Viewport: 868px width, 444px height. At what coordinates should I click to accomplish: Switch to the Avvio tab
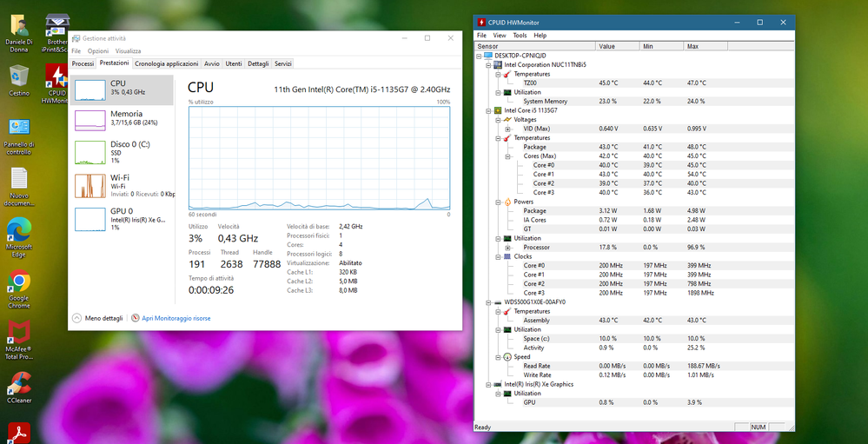pyautogui.click(x=211, y=63)
